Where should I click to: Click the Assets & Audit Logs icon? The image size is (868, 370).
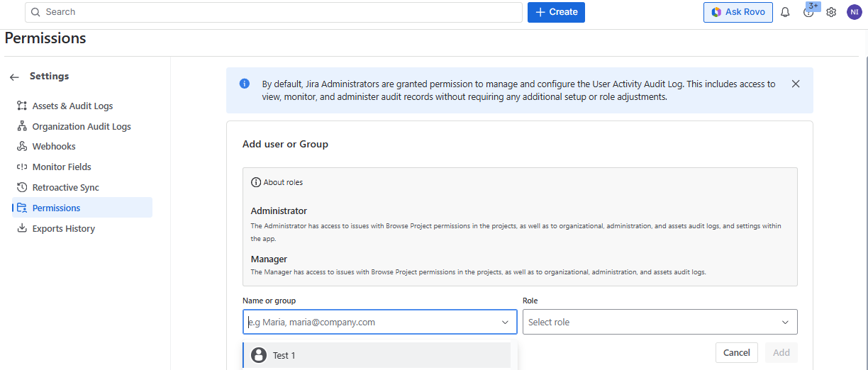[x=22, y=106]
